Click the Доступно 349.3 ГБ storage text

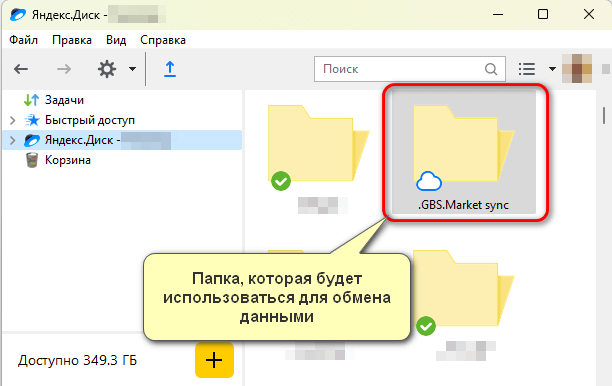pyautogui.click(x=77, y=360)
